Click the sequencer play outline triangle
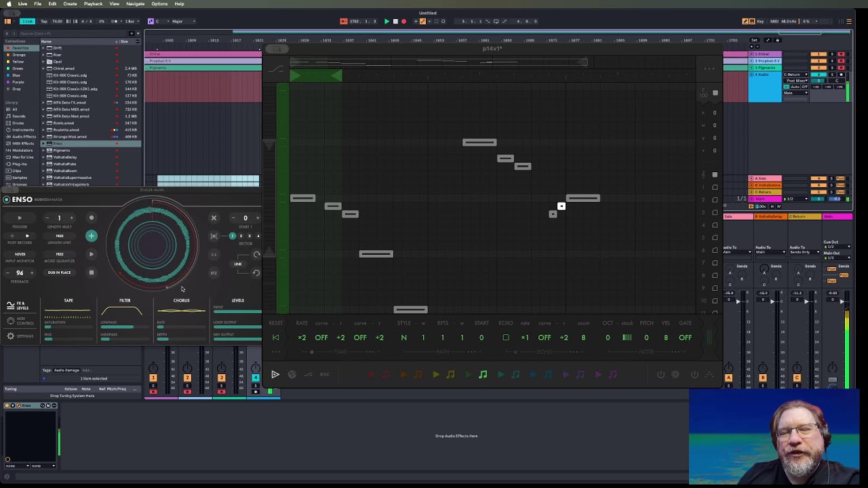 [x=275, y=374]
